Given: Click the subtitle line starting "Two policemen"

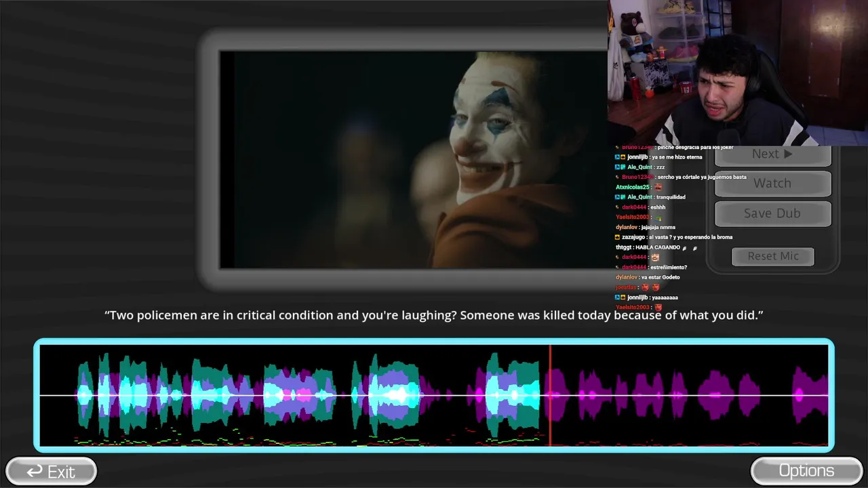Looking at the screenshot, I should coord(434,315).
